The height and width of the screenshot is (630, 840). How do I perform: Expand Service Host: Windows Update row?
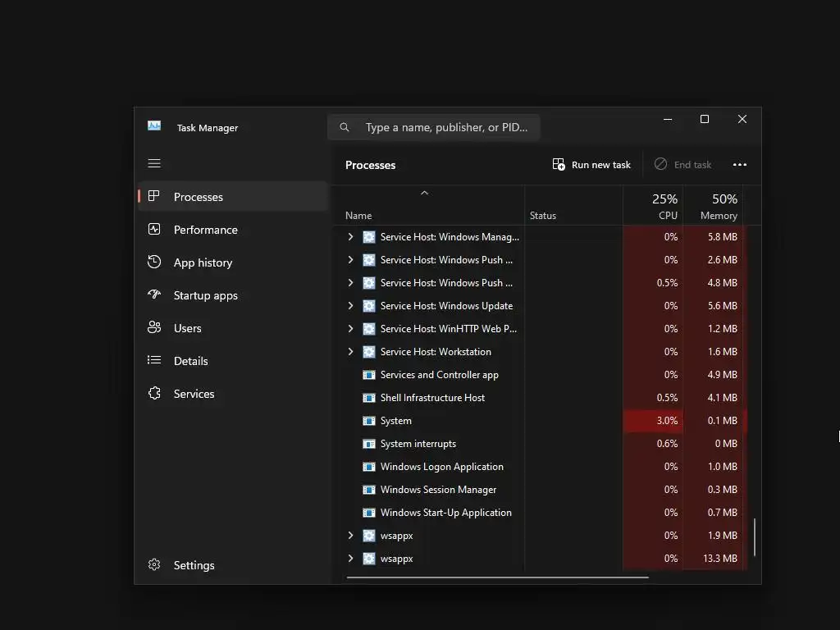(350, 306)
